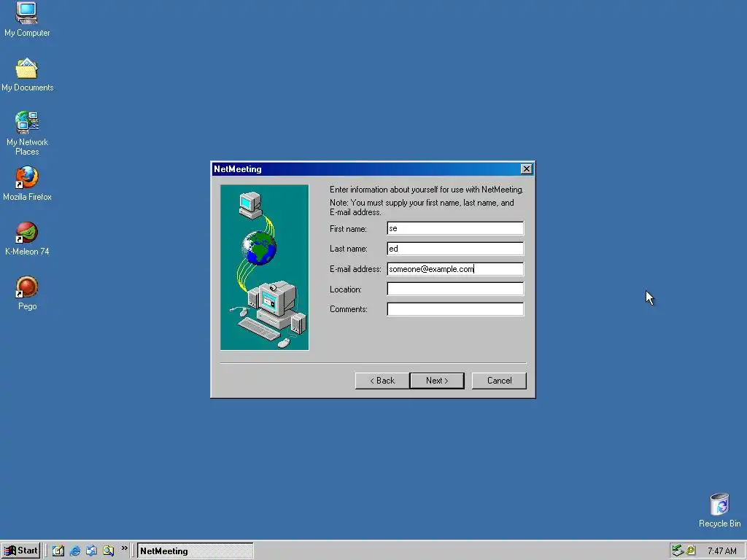The height and width of the screenshot is (560, 747).
Task: Click the NetMeeting wizard illustration image
Action: coord(264,268)
